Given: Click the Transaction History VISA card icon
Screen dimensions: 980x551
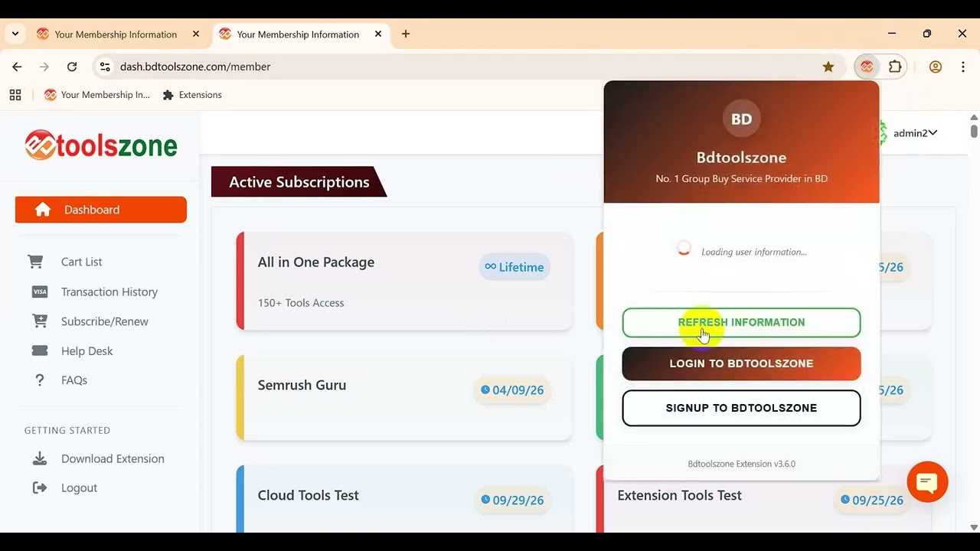Looking at the screenshot, I should tap(40, 292).
